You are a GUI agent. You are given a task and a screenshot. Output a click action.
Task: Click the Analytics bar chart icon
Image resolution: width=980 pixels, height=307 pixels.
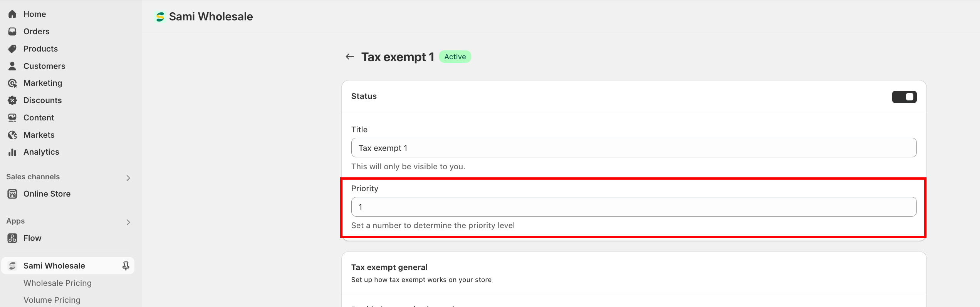[x=12, y=152]
